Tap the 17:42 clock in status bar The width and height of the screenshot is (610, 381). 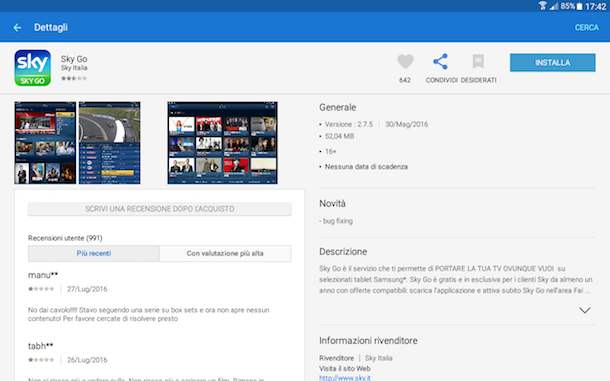click(595, 6)
